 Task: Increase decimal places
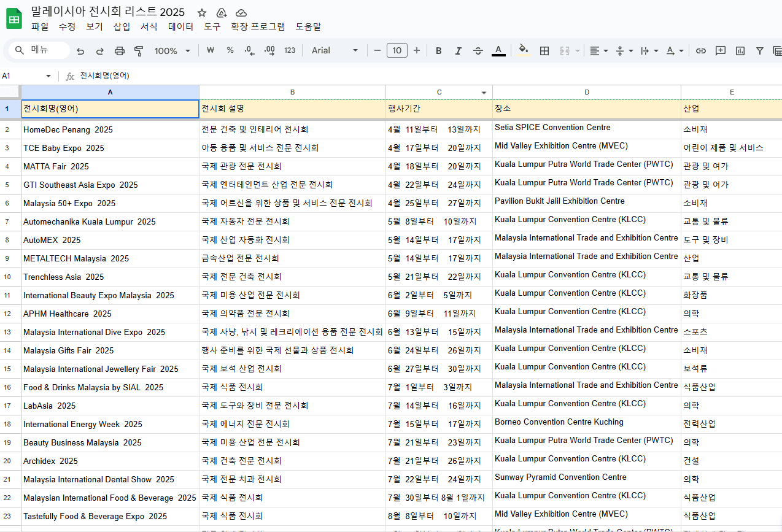(x=269, y=50)
